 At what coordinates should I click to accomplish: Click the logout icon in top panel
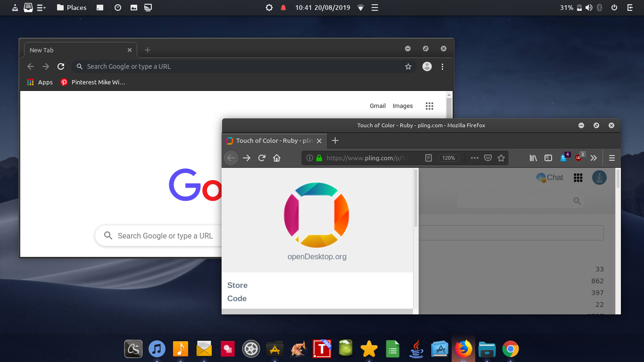coord(630,8)
